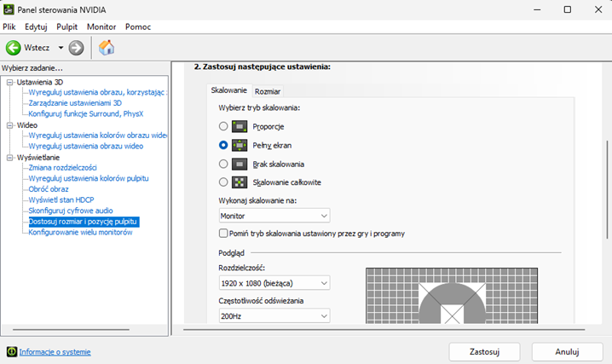Go to the home page house icon
Screen dimensions: 612x364
click(107, 48)
